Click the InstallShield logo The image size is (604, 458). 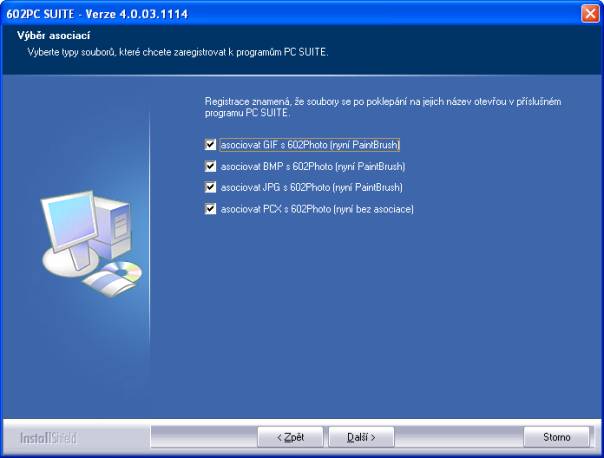(x=48, y=438)
